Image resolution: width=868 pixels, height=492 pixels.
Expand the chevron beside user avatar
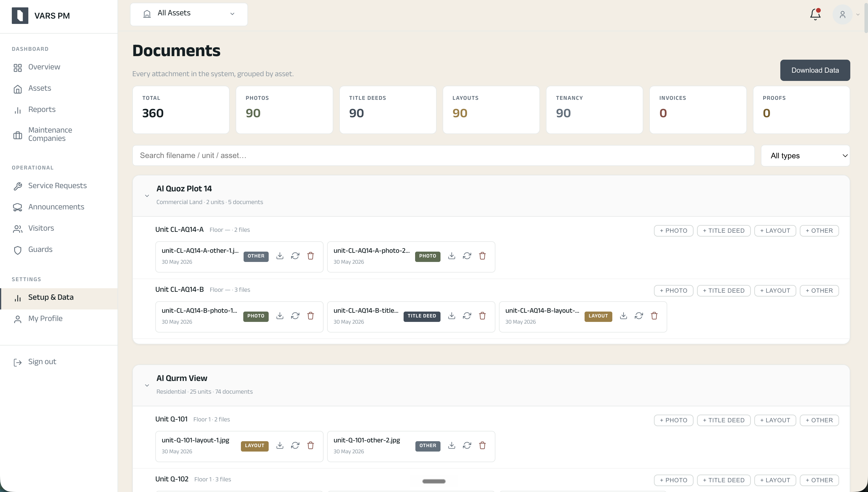click(x=858, y=14)
